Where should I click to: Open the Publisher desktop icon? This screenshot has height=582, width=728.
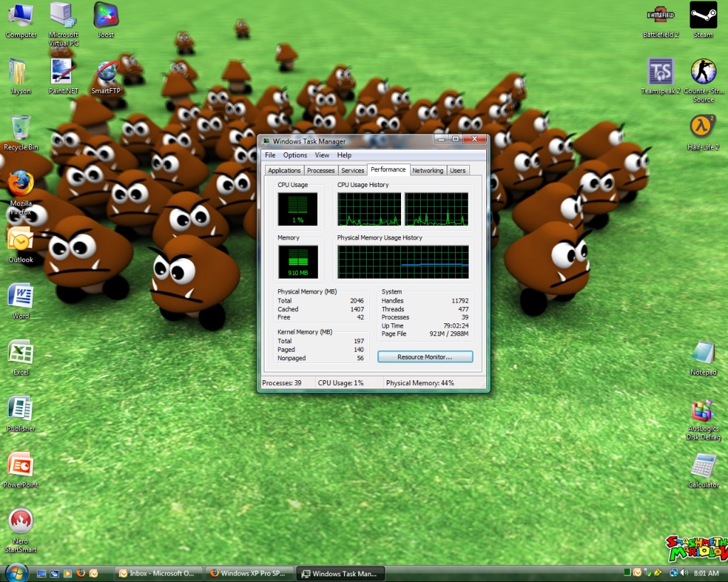coord(21,414)
